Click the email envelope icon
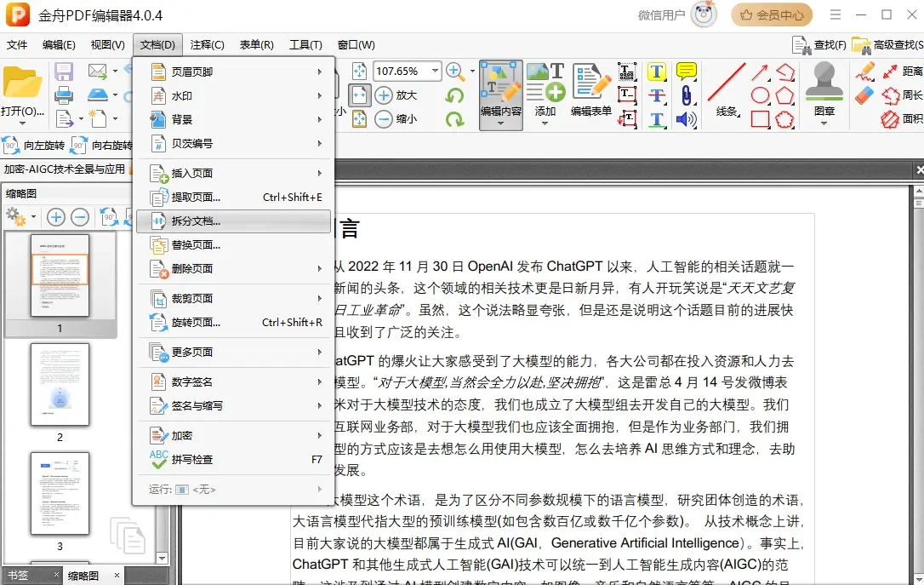The image size is (924, 585). [x=97, y=72]
